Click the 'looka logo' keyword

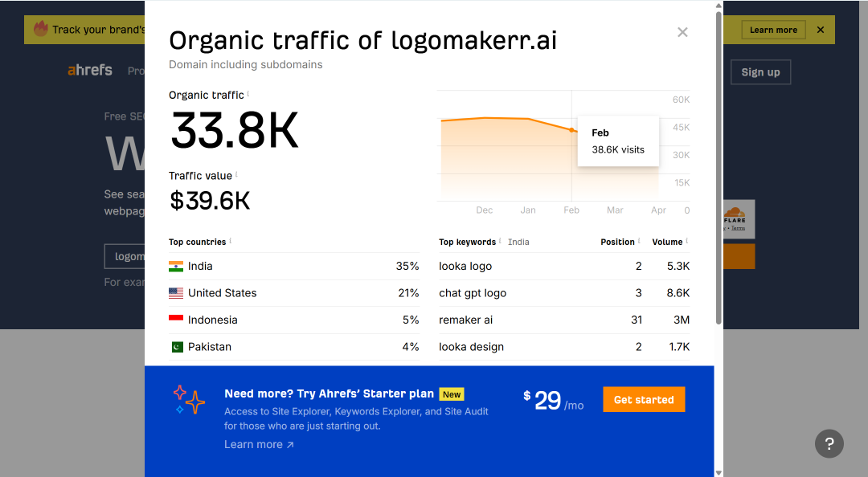[465, 266]
